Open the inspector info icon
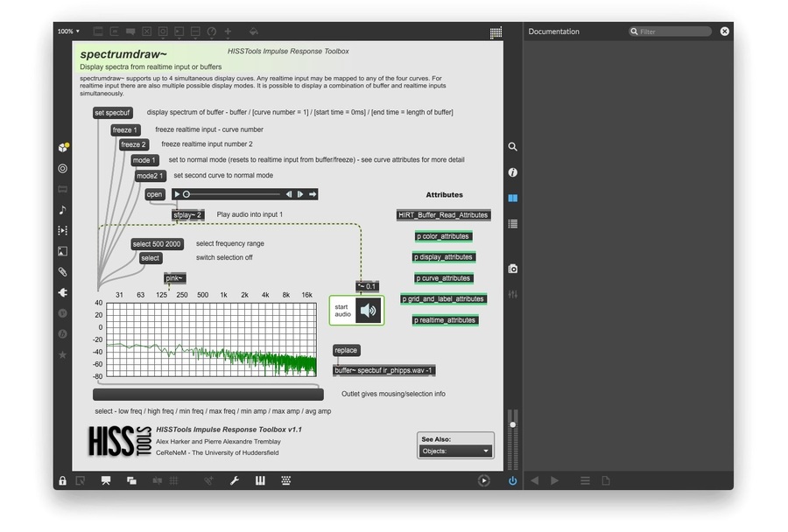 (x=512, y=173)
